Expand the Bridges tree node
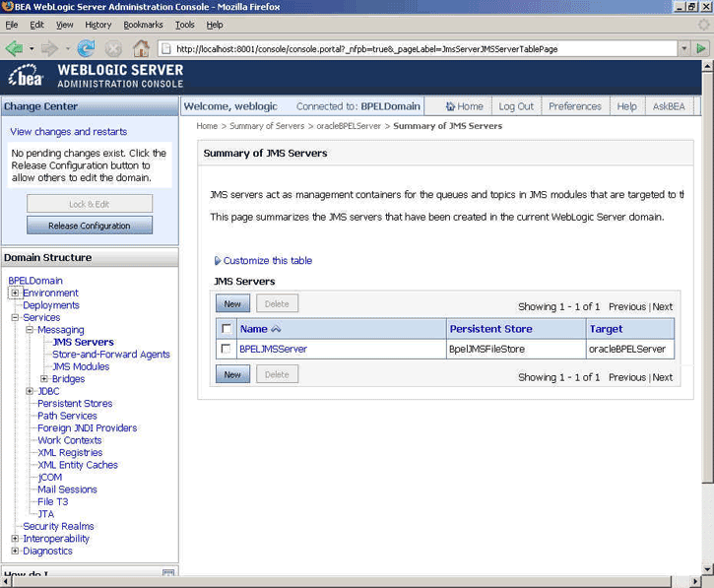 (x=44, y=379)
